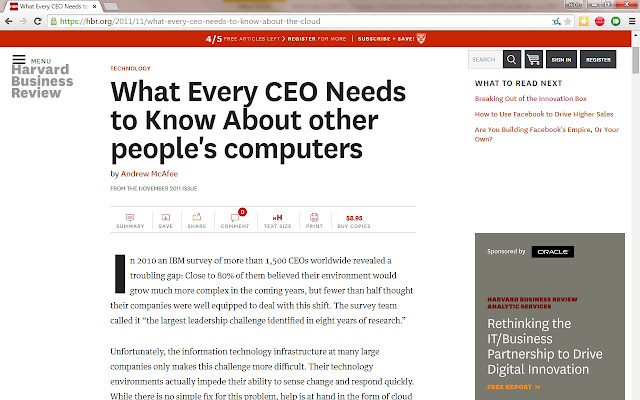Click the SIGN IN button
Image resolution: width=640 pixels, height=400 pixels.
(x=562, y=60)
